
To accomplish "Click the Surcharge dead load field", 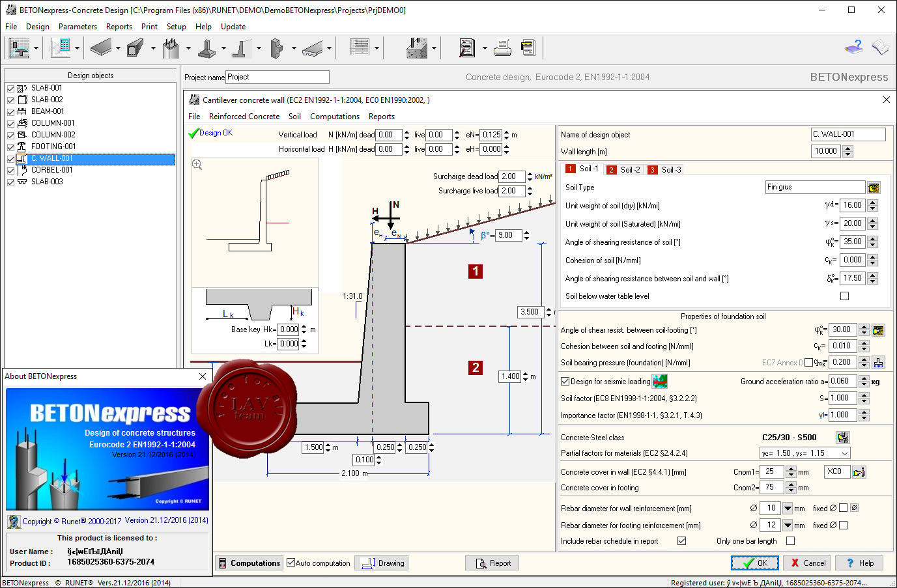I will tap(512, 176).
